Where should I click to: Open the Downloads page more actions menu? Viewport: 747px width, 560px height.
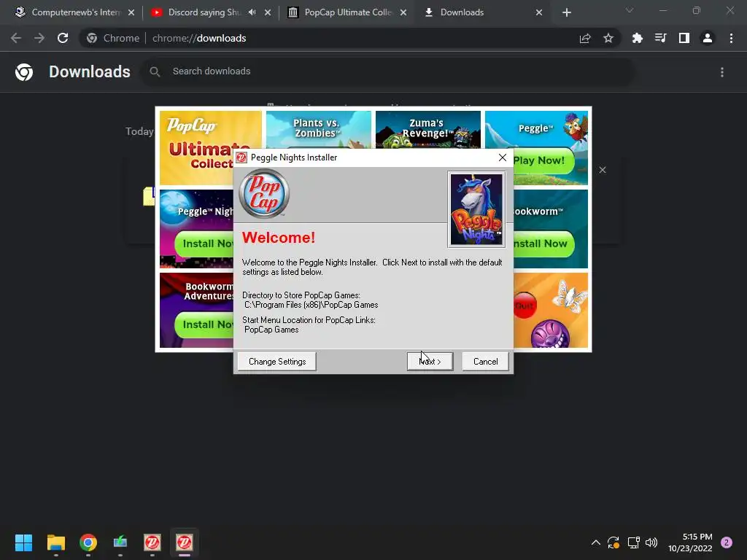[x=722, y=72]
